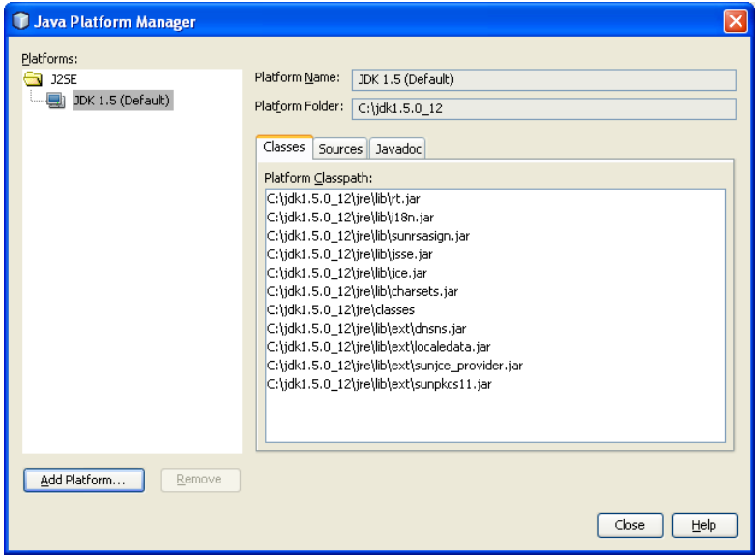
Task: Click the Platforms label
Action: point(49,59)
